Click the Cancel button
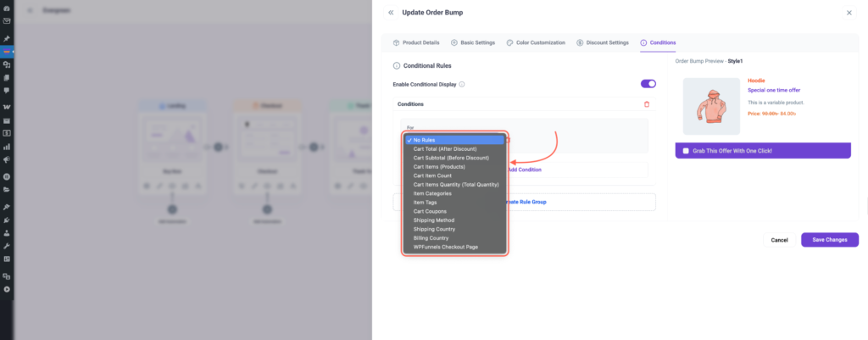 [x=779, y=240]
